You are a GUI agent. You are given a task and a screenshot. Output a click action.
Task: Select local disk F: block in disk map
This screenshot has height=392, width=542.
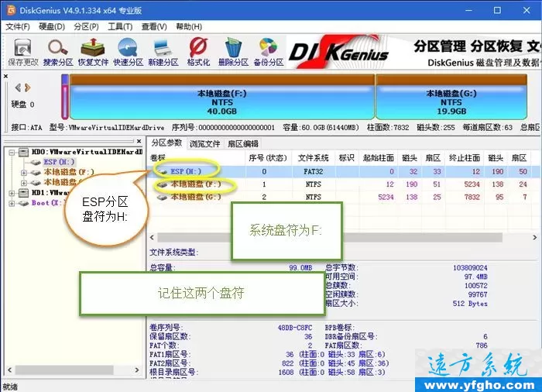222,98
